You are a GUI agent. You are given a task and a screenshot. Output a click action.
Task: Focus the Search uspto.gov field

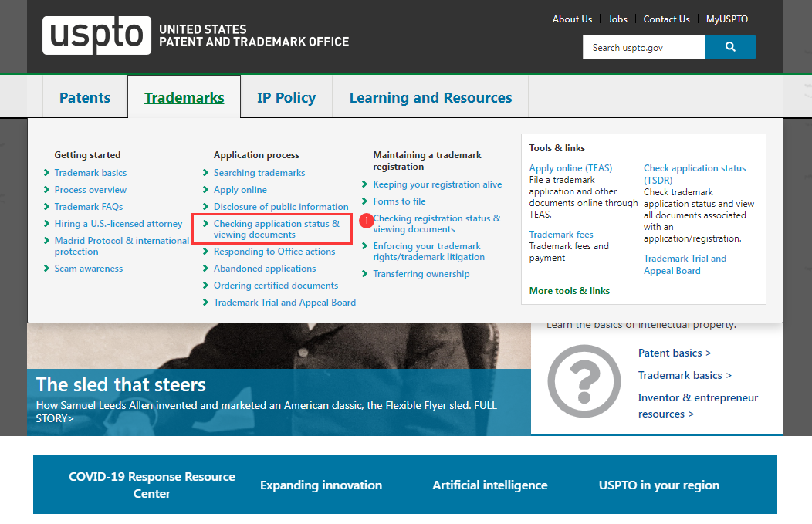[x=644, y=47]
